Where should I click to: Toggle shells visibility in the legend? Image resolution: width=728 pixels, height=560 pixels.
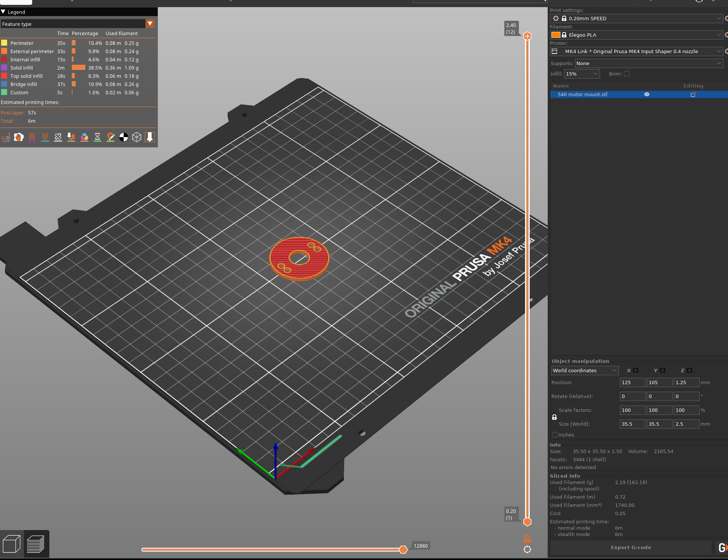click(137, 137)
